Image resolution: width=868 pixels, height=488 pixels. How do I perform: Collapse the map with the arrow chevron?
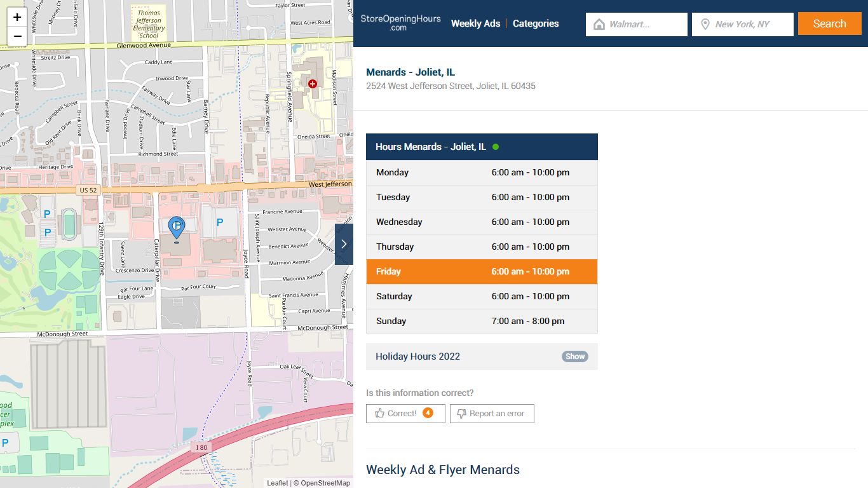[x=344, y=244]
